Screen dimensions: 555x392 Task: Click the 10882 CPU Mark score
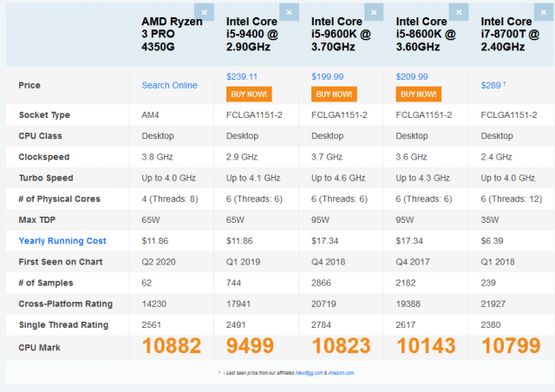coord(172,346)
